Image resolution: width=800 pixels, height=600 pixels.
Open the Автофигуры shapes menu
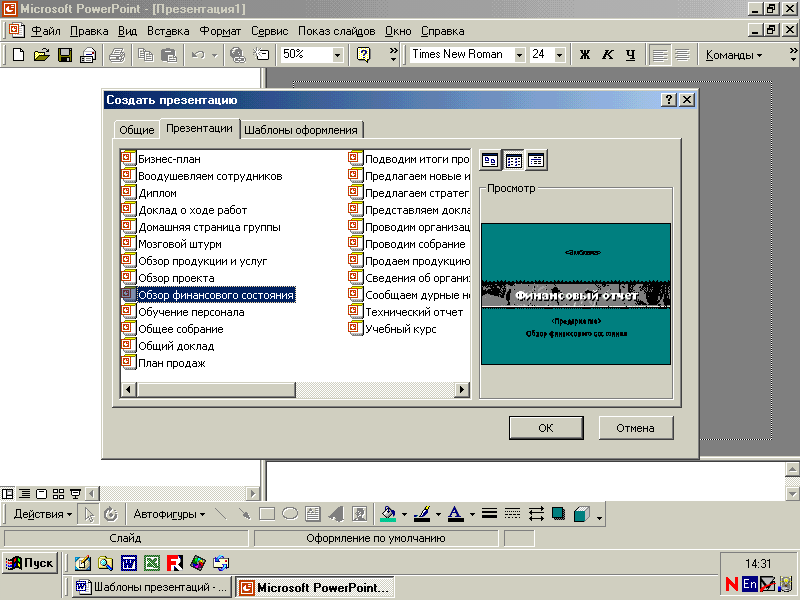point(169,514)
